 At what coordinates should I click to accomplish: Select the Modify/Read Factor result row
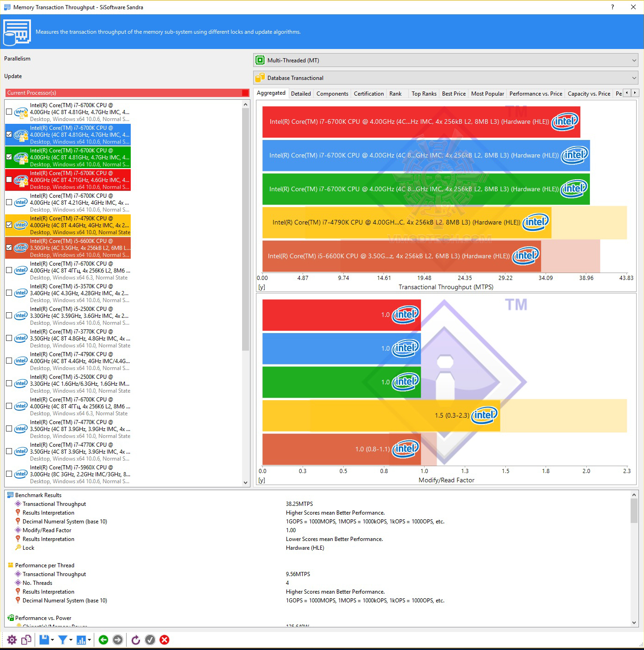[318, 530]
